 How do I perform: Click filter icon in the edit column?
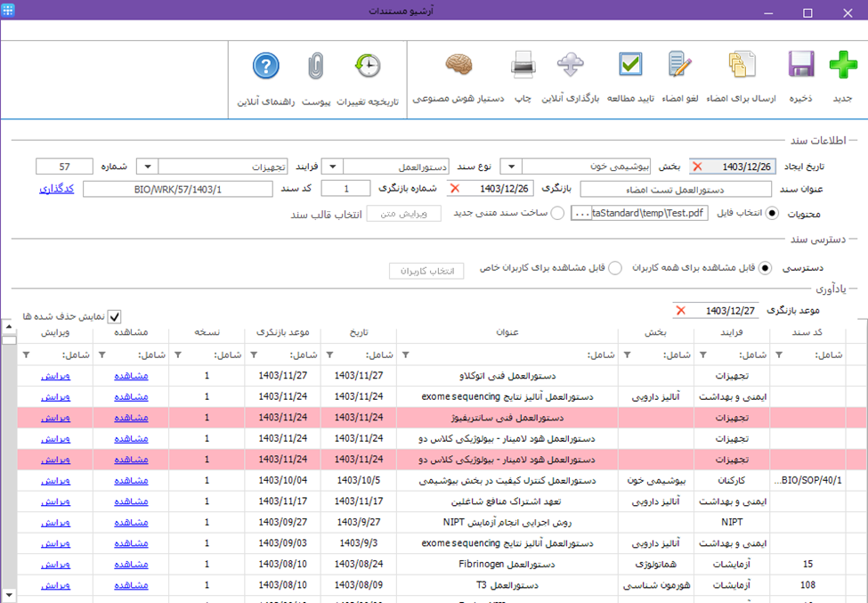[x=26, y=354]
